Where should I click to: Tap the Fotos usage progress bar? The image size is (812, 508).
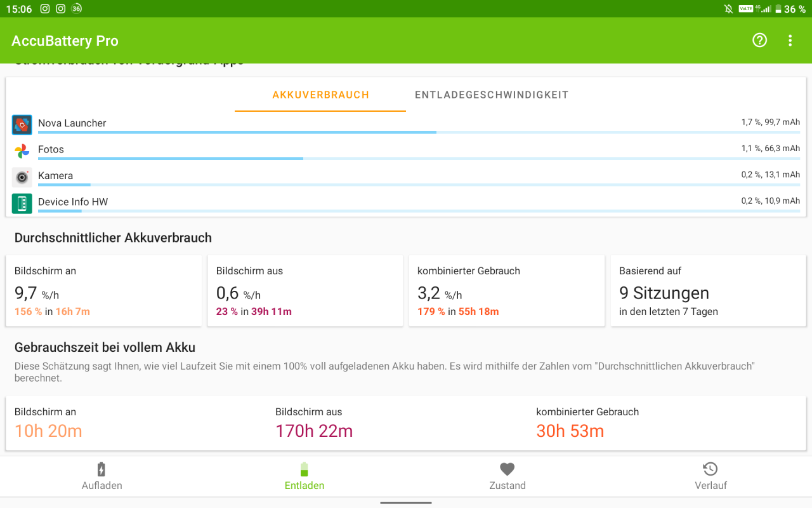[x=419, y=158]
